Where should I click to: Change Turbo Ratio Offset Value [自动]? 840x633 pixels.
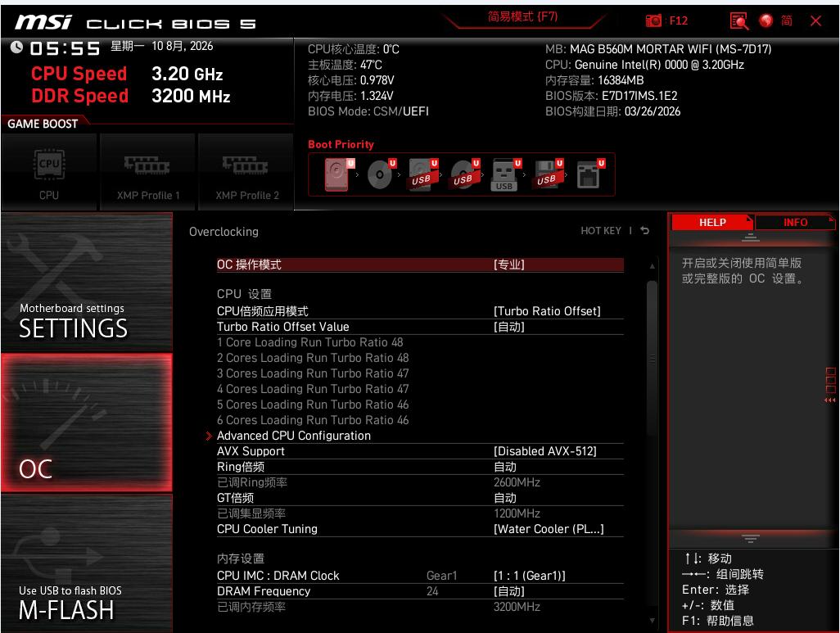pyautogui.click(x=420, y=327)
